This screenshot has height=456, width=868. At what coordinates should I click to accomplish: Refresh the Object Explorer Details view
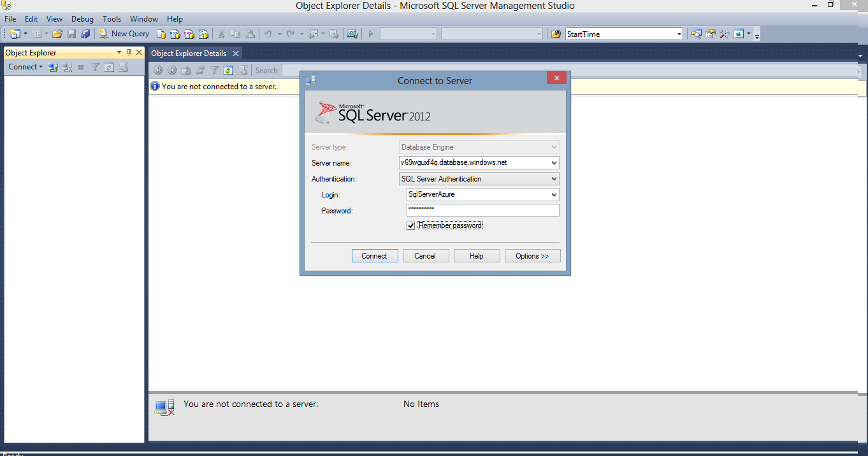point(228,70)
